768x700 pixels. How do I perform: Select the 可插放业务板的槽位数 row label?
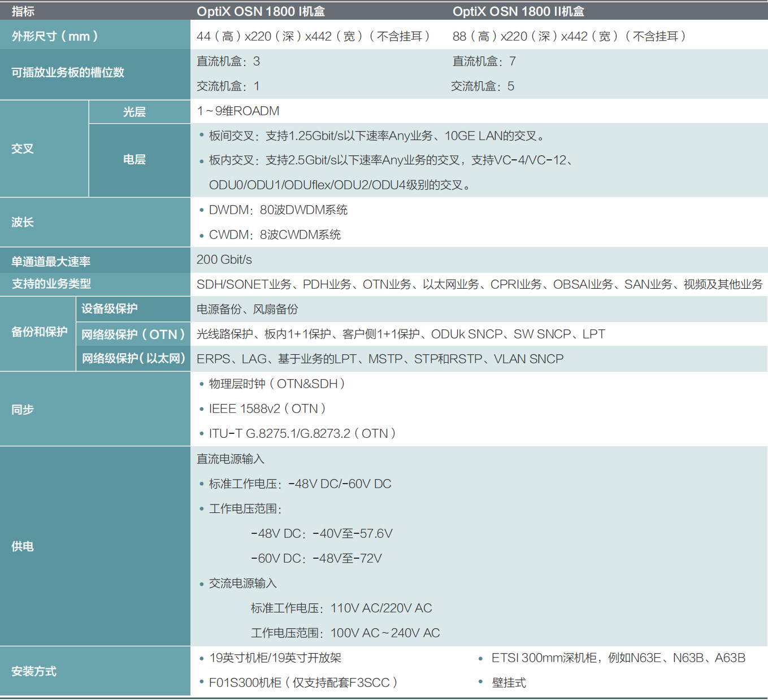pos(68,72)
